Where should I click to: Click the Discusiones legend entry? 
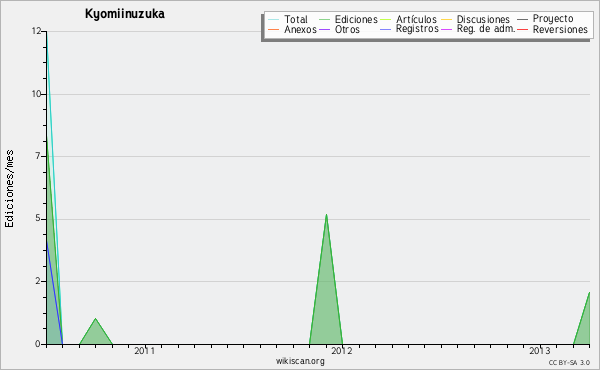click(483, 19)
